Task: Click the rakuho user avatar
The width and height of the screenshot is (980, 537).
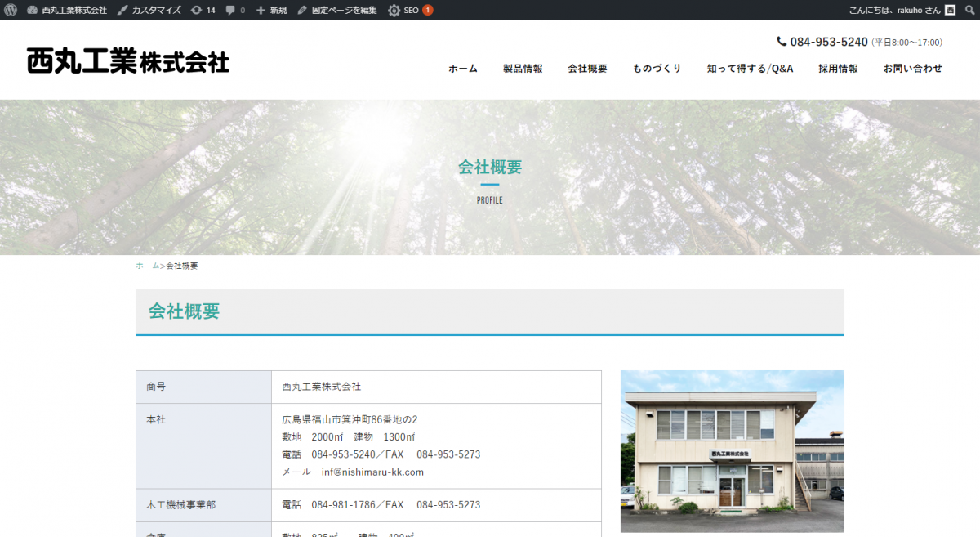Action: coord(951,10)
